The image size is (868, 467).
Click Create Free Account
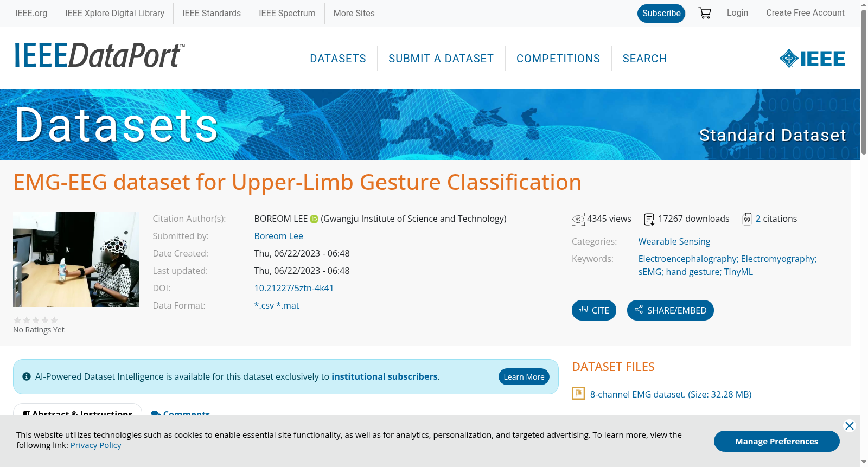coord(805,13)
